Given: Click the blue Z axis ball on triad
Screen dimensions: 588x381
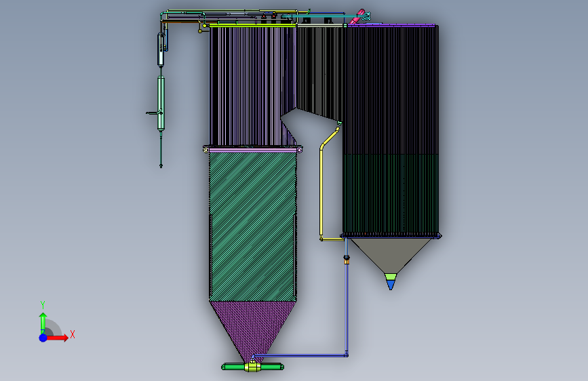Looking at the screenshot, I should tap(43, 338).
